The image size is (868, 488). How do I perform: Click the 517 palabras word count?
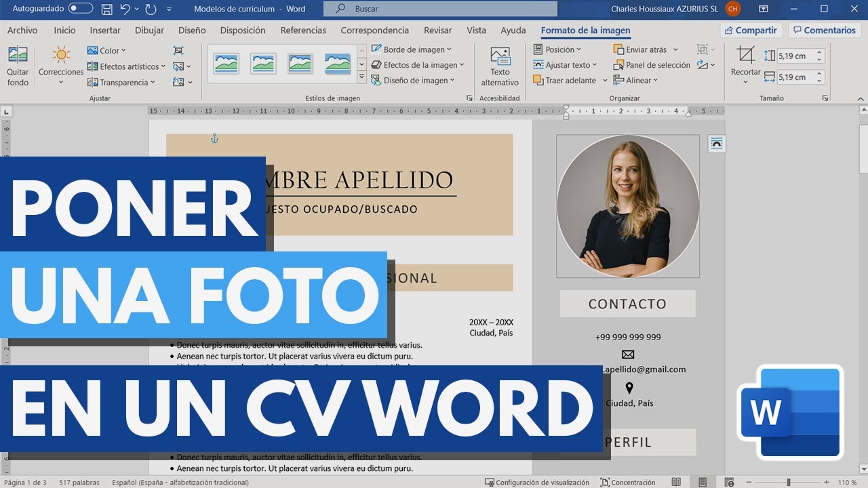(x=79, y=483)
